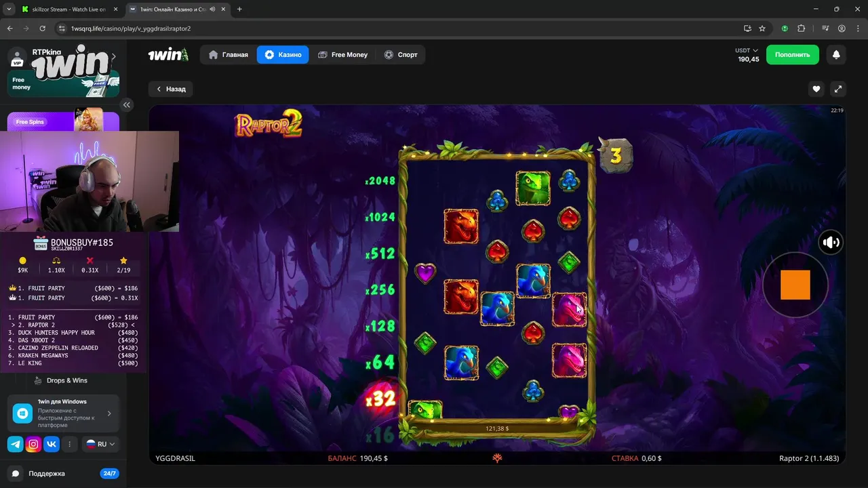The width and height of the screenshot is (868, 488).
Task: Click the x64 multiplier label
Action: [380, 363]
